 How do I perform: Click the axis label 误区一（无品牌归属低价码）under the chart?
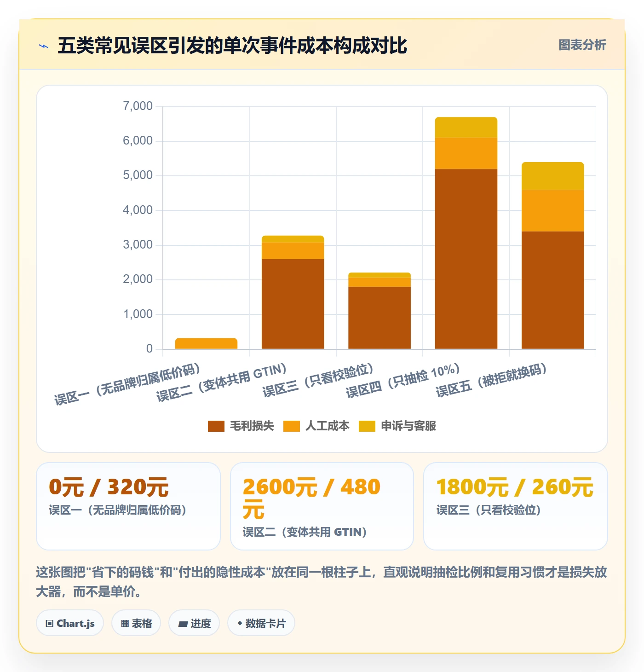coord(127,384)
